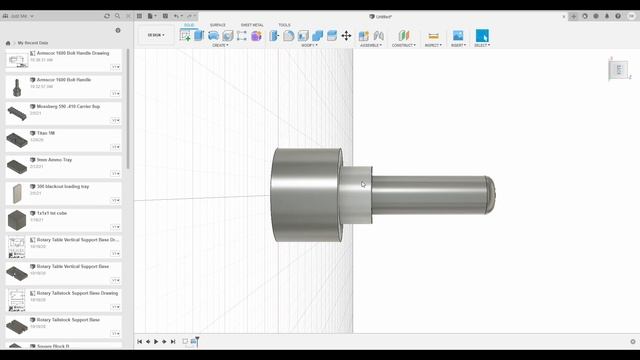Screen dimensions: 640x360
Task: Select the Move/Copy tool
Action: [x=346, y=36]
